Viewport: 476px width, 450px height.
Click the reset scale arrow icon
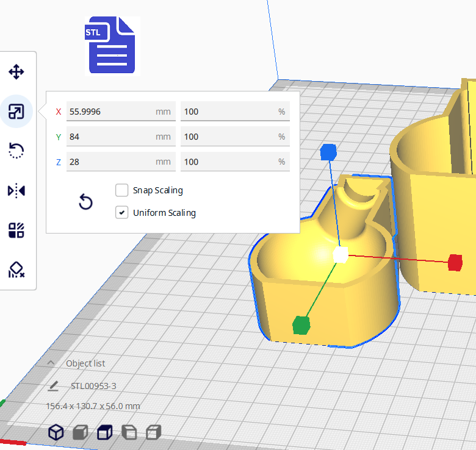point(86,202)
